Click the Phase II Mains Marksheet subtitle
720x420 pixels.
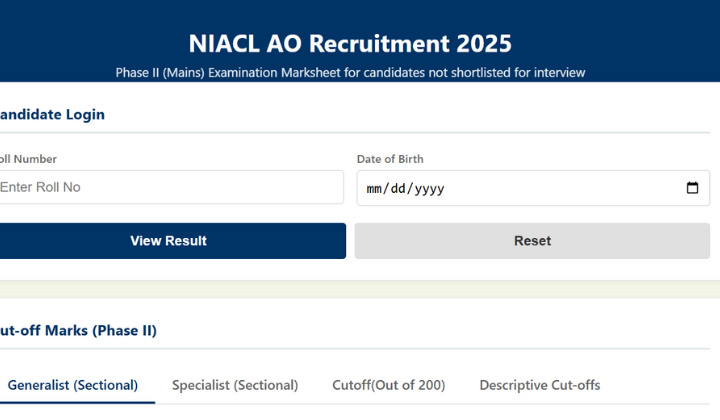point(350,72)
